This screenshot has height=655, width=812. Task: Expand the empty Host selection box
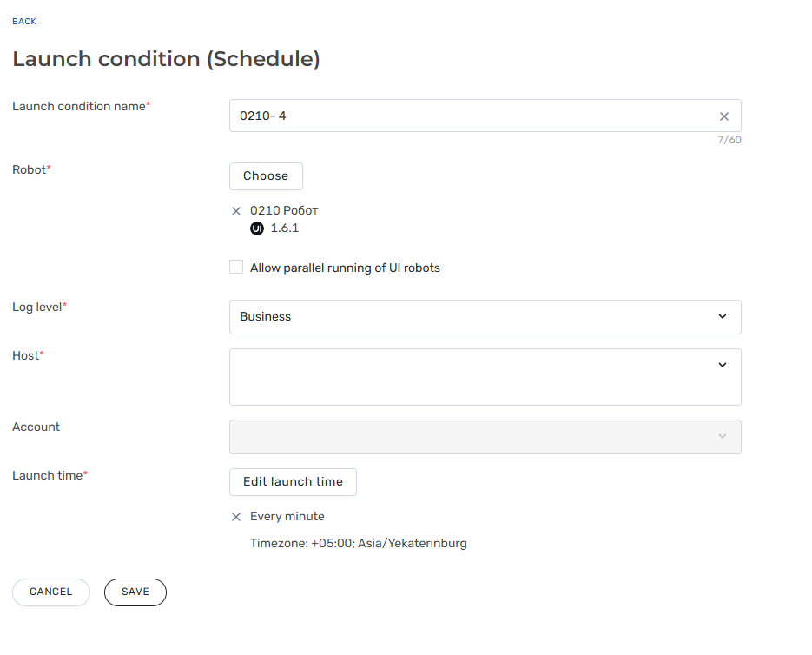[485, 377]
